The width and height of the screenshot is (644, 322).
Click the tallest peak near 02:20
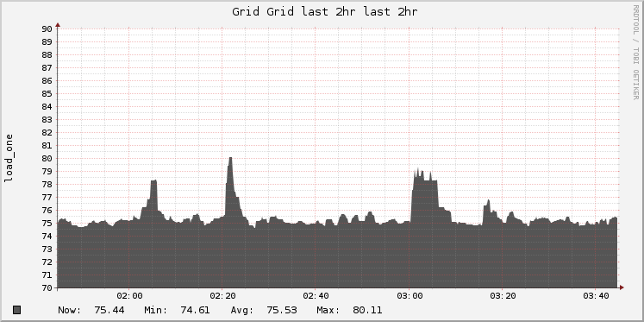(x=230, y=159)
